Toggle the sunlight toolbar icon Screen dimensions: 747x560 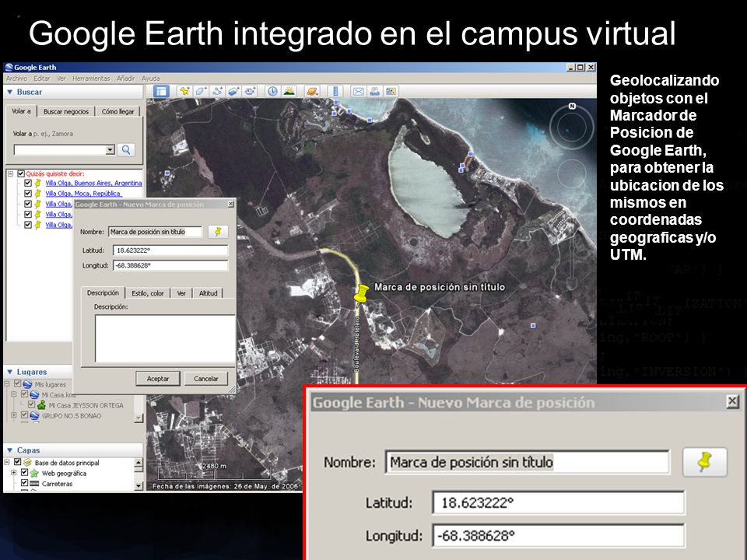click(289, 91)
